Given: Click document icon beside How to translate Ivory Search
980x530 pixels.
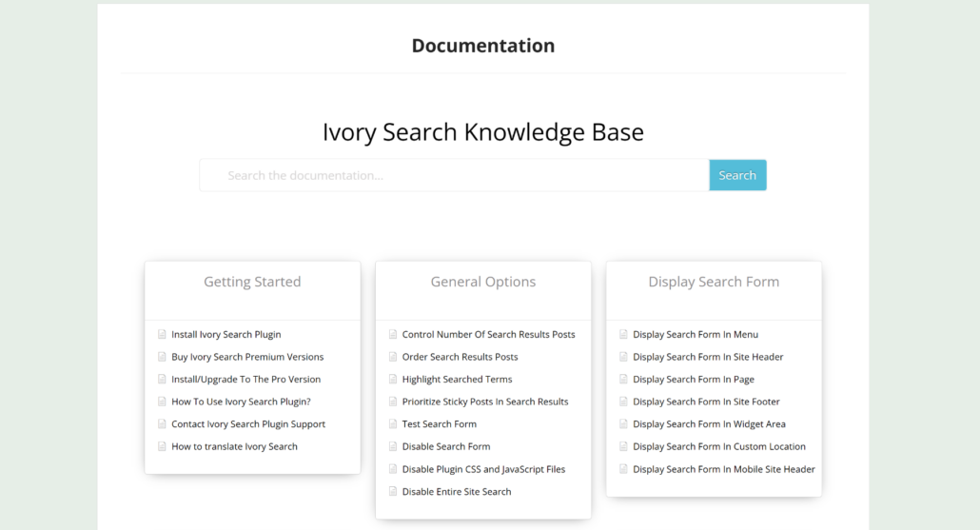Looking at the screenshot, I should (162, 447).
